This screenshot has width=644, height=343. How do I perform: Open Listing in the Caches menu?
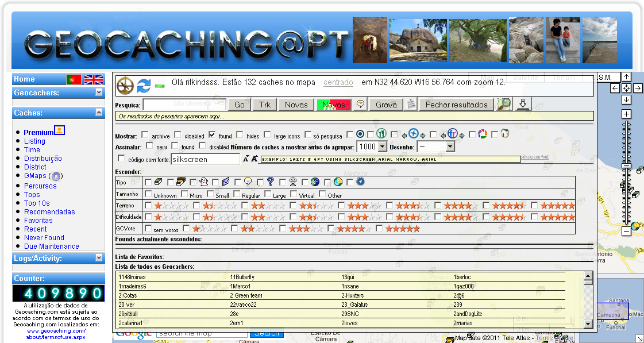click(34, 141)
